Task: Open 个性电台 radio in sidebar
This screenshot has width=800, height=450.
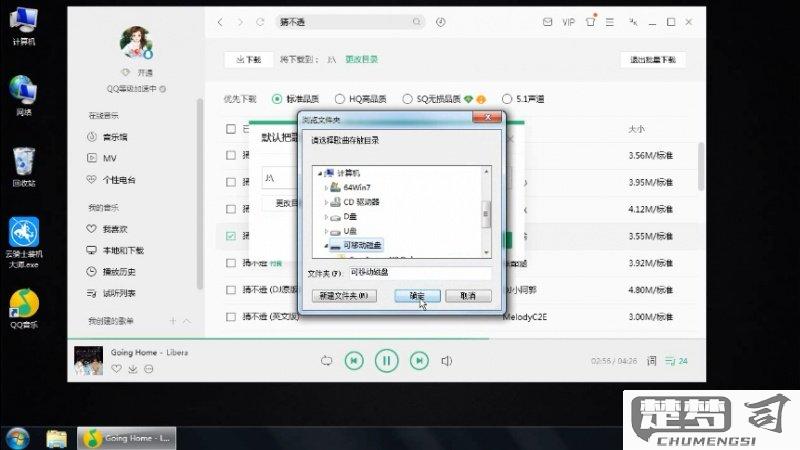Action: click(111, 180)
